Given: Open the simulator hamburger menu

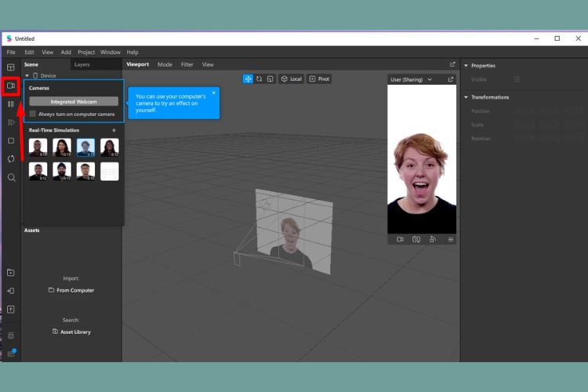Looking at the screenshot, I should point(451,239).
